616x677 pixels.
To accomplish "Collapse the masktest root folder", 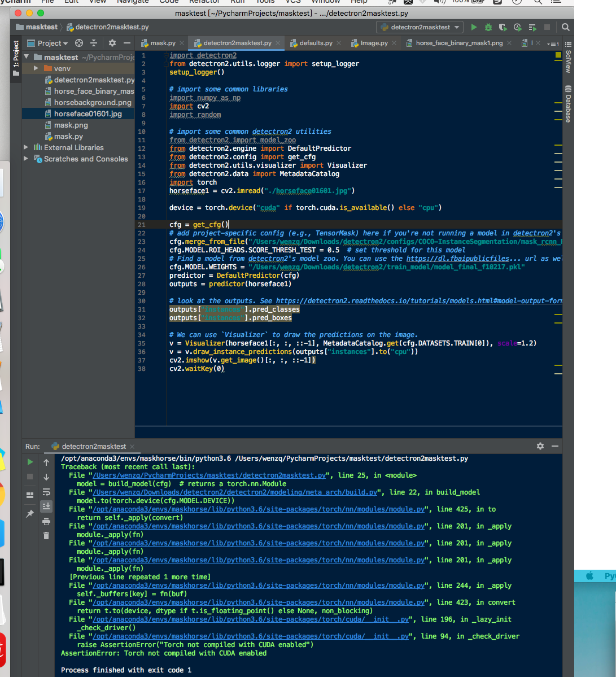I will click(27, 56).
